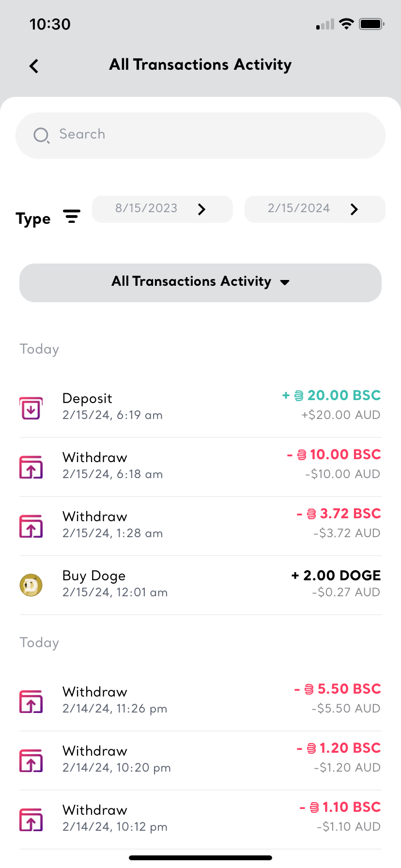Tap the 1.20 BSC withdraw icon
This screenshot has height=868, width=401.
(x=31, y=760)
